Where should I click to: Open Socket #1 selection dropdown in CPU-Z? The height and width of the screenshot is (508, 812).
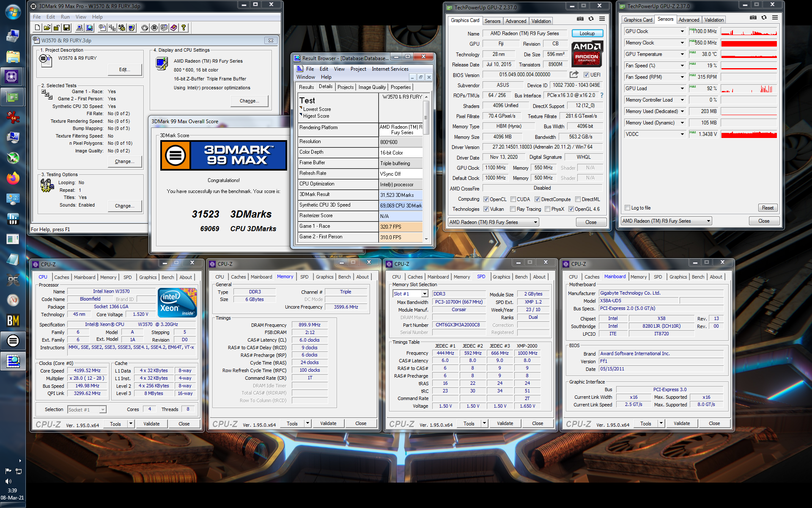(x=102, y=410)
